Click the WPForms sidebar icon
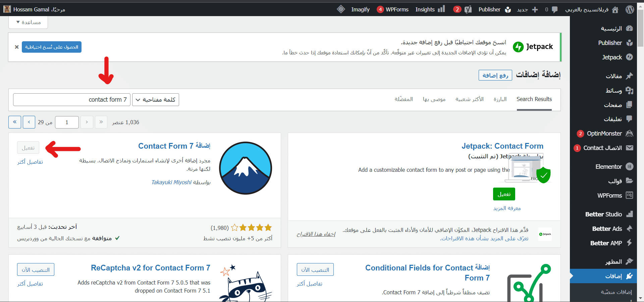This screenshot has height=302, width=644. tap(629, 195)
